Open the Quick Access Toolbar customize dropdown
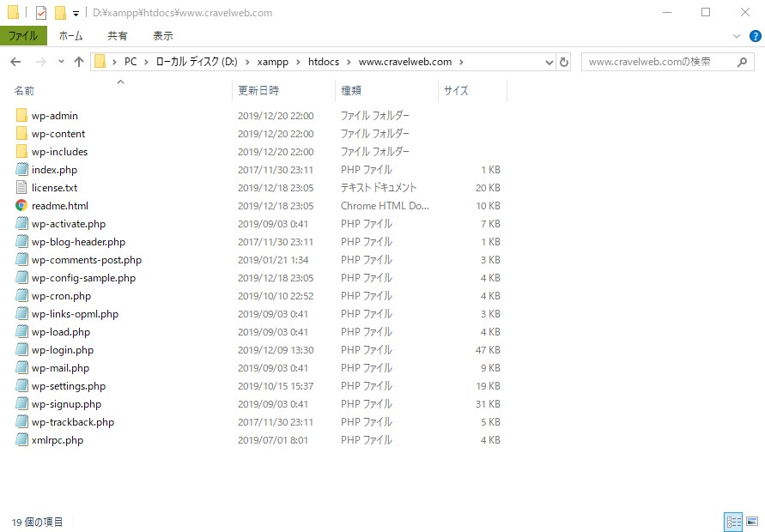The image size is (765, 532). coord(76,14)
